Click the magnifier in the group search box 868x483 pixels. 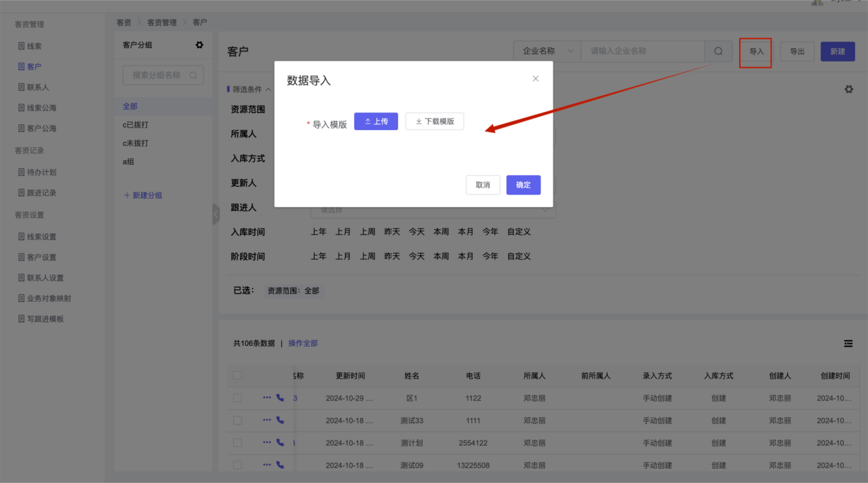pyautogui.click(x=193, y=75)
